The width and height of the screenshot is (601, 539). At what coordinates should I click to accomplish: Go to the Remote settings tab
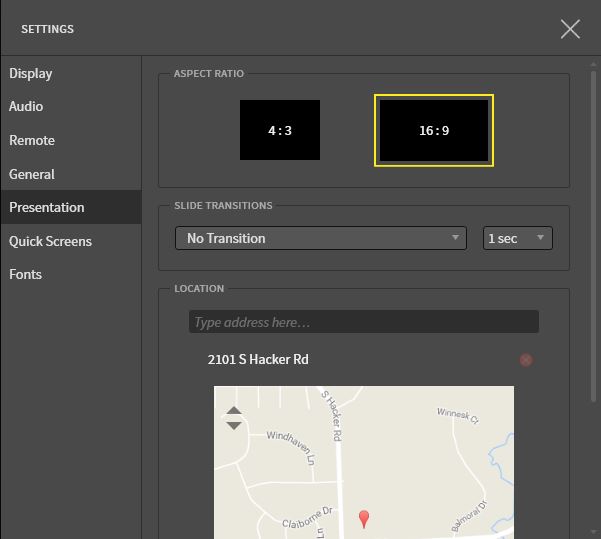[71, 140]
